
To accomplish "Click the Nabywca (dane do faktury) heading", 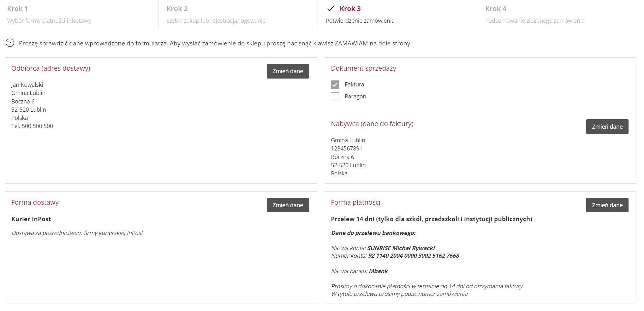I will [x=372, y=124].
